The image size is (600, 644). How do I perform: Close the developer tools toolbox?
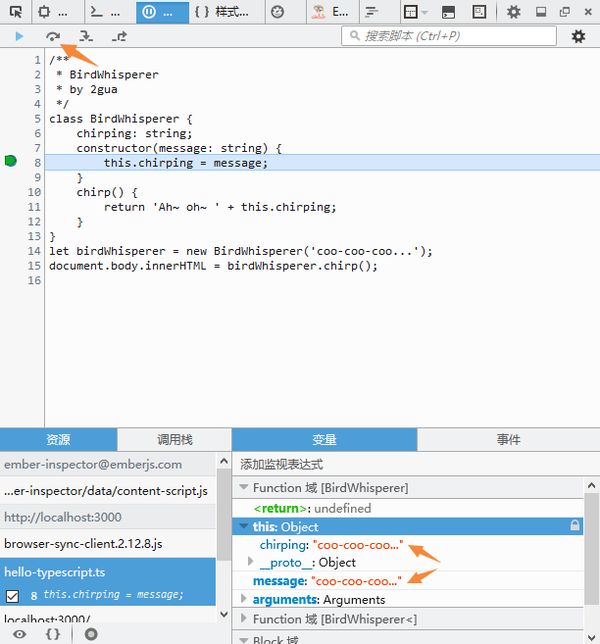pos(588,12)
